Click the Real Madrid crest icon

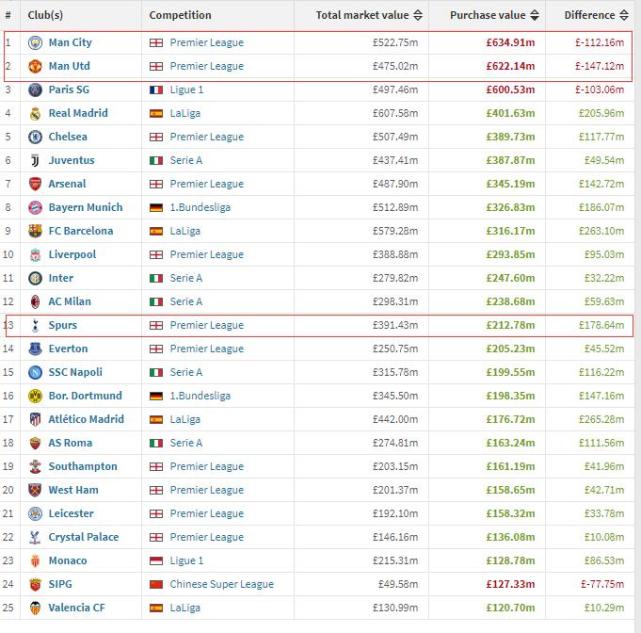[x=35, y=114]
